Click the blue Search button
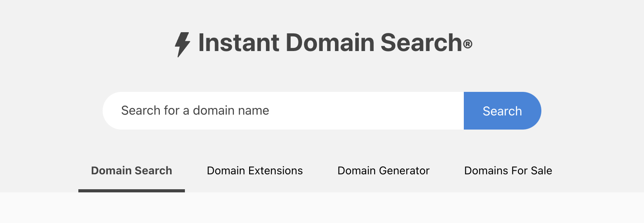The width and height of the screenshot is (644, 223). point(502,111)
